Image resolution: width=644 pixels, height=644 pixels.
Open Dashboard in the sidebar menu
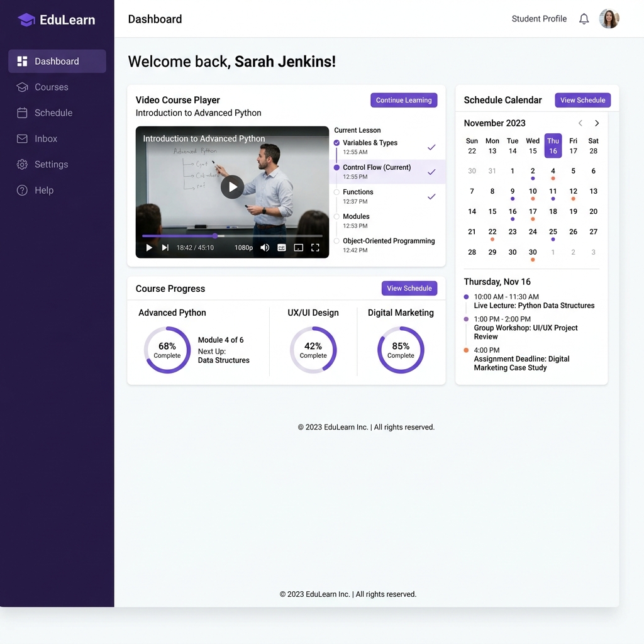coord(57,61)
